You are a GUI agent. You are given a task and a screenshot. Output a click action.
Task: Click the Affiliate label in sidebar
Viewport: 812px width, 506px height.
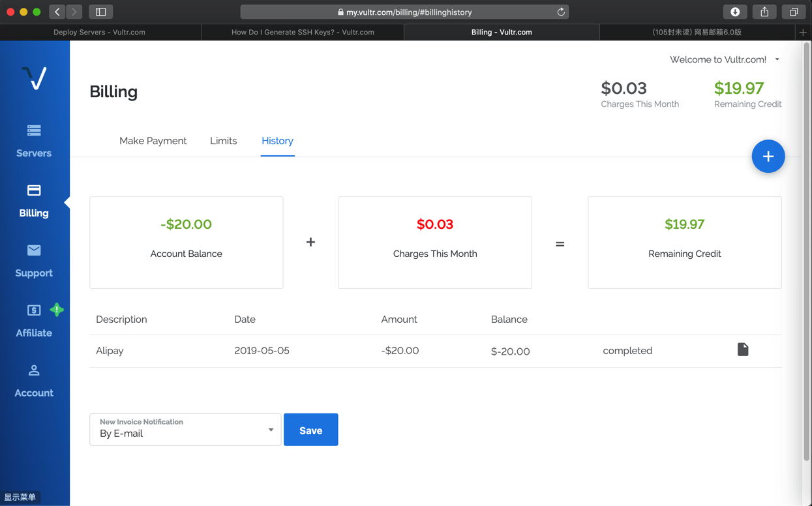coord(34,333)
